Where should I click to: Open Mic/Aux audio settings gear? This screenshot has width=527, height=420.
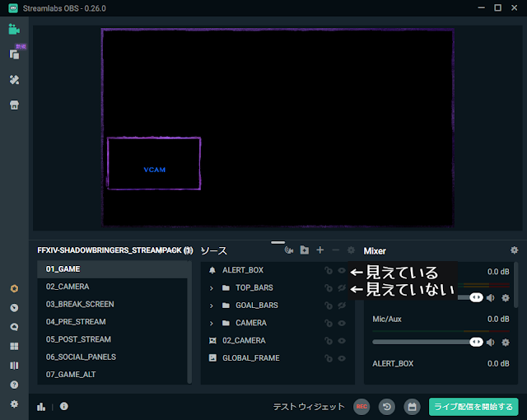point(506,343)
